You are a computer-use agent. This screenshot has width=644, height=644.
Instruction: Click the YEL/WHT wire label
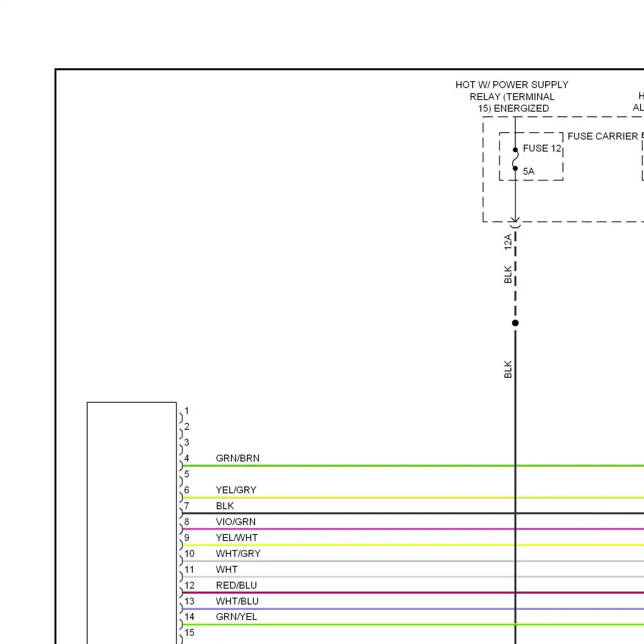click(237, 538)
